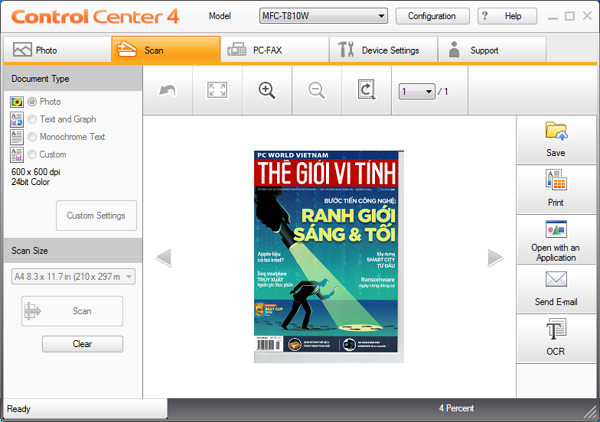Zoom in with the plus magnifier
This screenshot has height=422, width=600.
point(267,91)
